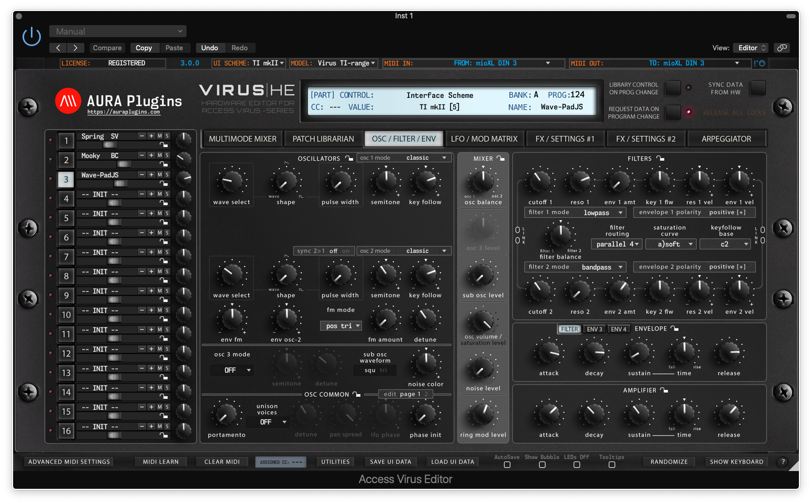Open the Manual preset dropdown
This screenshot has width=812, height=504.
[x=118, y=31]
